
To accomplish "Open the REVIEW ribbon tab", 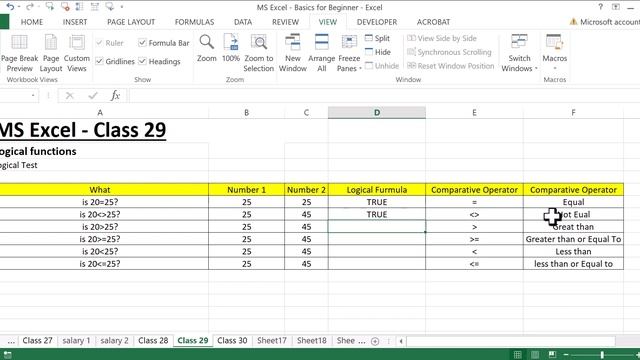I will coord(285,22).
